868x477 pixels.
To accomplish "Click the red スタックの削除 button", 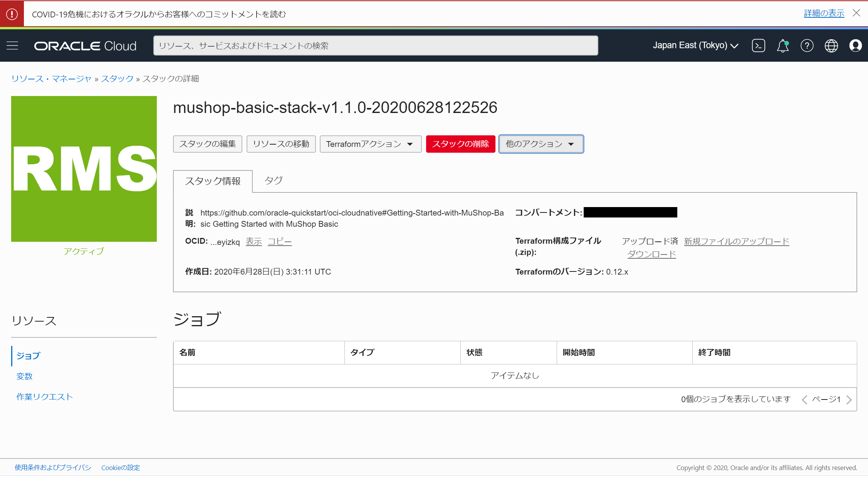I will click(460, 144).
